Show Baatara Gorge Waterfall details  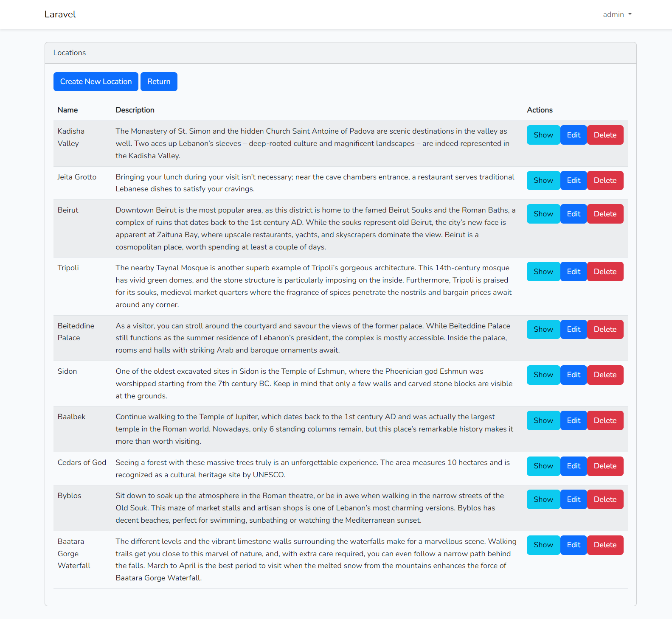point(543,545)
